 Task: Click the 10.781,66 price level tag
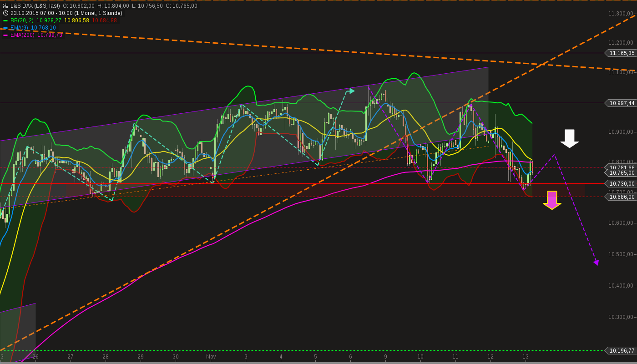point(622,167)
